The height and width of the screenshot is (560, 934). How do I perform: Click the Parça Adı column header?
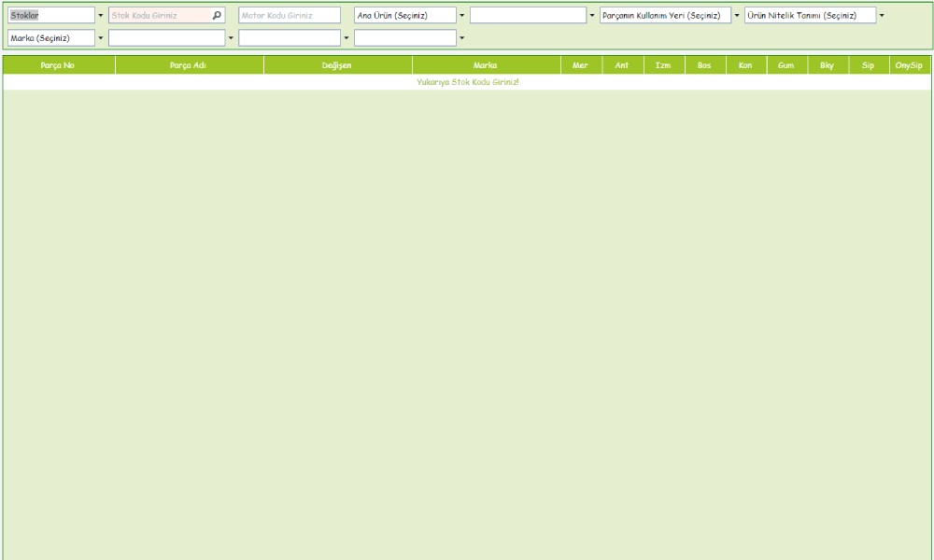tap(189, 65)
